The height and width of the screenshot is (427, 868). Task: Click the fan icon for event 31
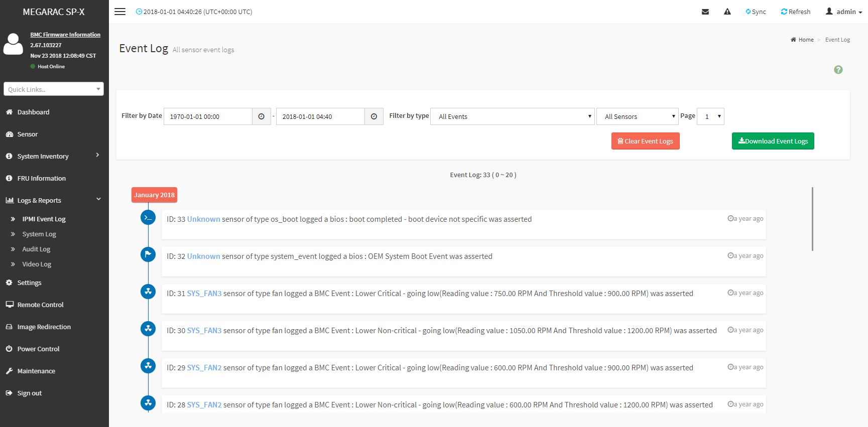click(148, 292)
